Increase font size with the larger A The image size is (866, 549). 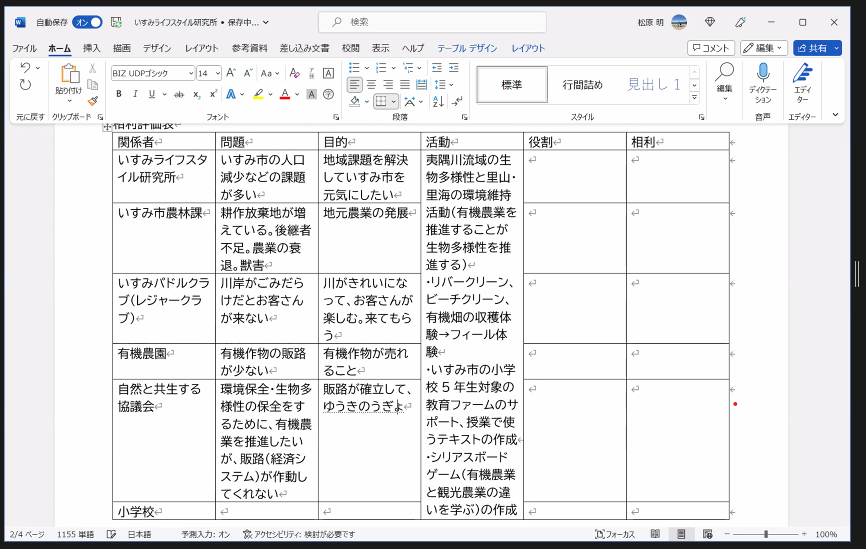(x=231, y=73)
